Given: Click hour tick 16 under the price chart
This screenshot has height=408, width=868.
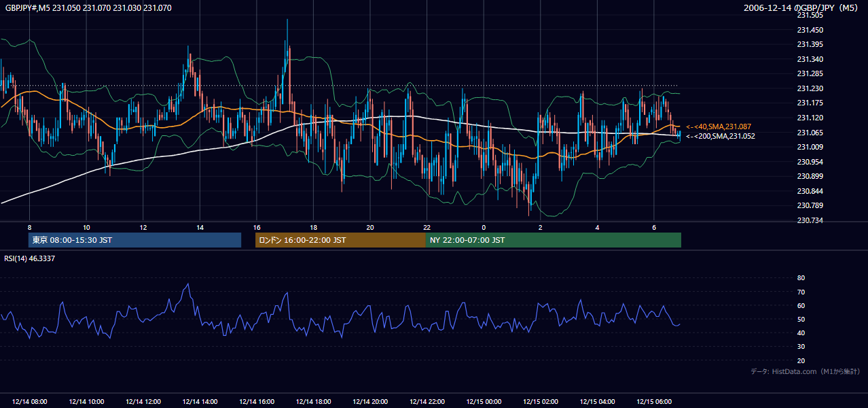Looking at the screenshot, I should [257, 227].
